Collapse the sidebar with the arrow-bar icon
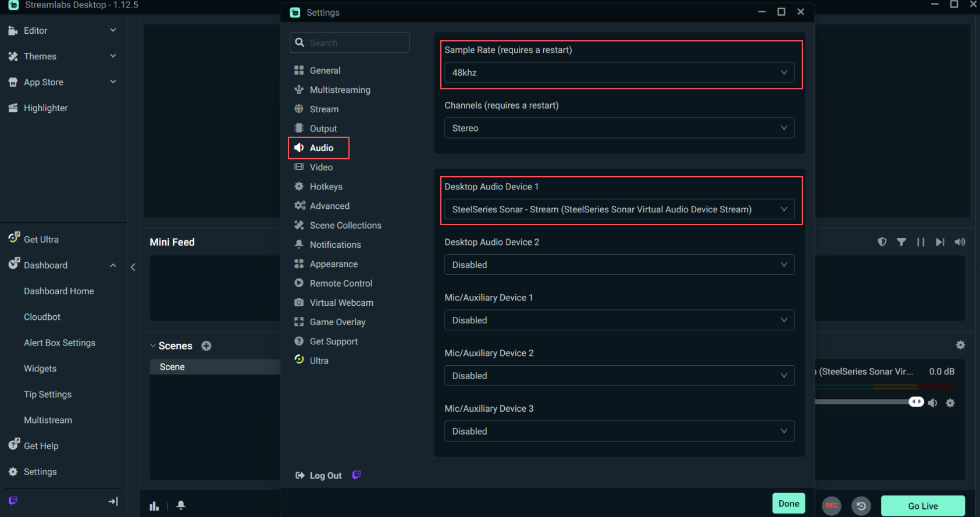The height and width of the screenshot is (517, 980). click(x=113, y=501)
